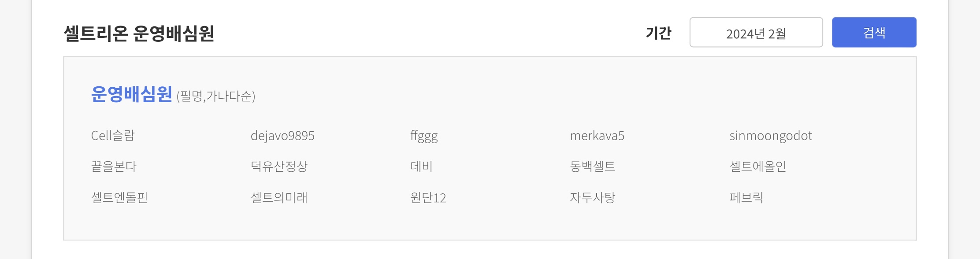Click the 기간 label beside date field
The width and height of the screenshot is (980, 259).
[658, 33]
